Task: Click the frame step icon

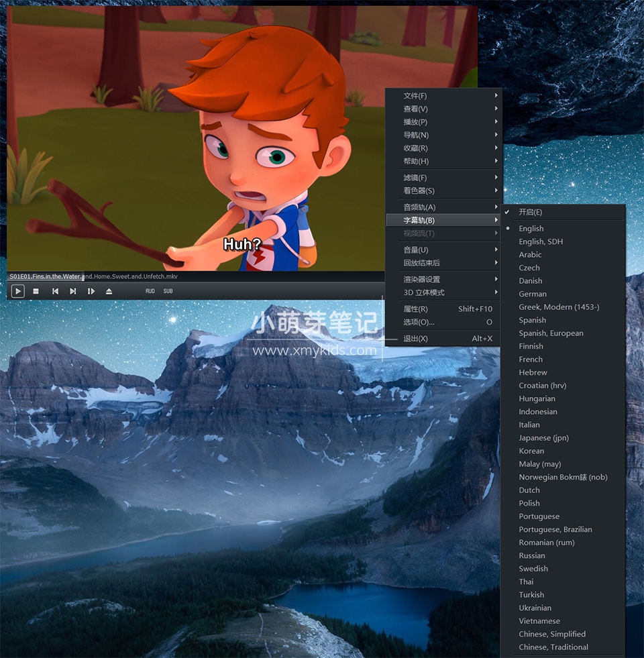Action: pyautogui.click(x=91, y=291)
